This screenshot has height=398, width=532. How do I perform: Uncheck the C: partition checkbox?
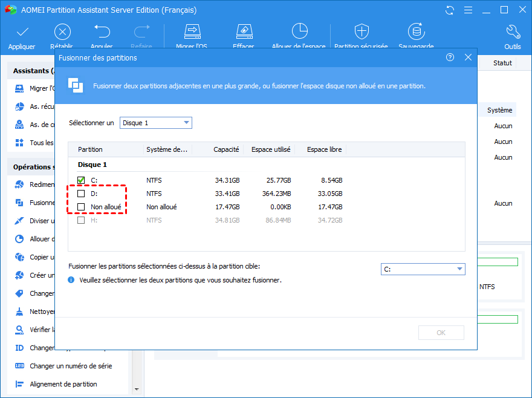pos(81,180)
